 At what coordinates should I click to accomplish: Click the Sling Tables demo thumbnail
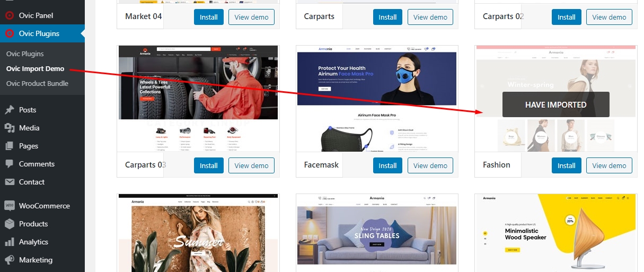click(377, 233)
